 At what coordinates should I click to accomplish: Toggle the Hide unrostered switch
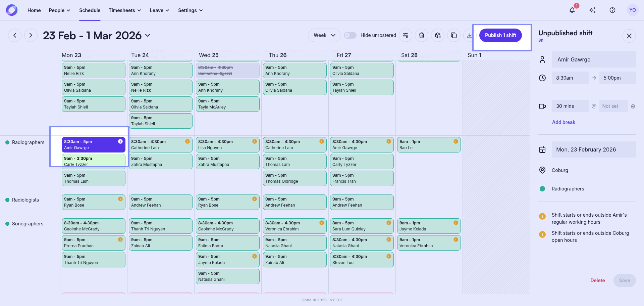[x=350, y=35]
